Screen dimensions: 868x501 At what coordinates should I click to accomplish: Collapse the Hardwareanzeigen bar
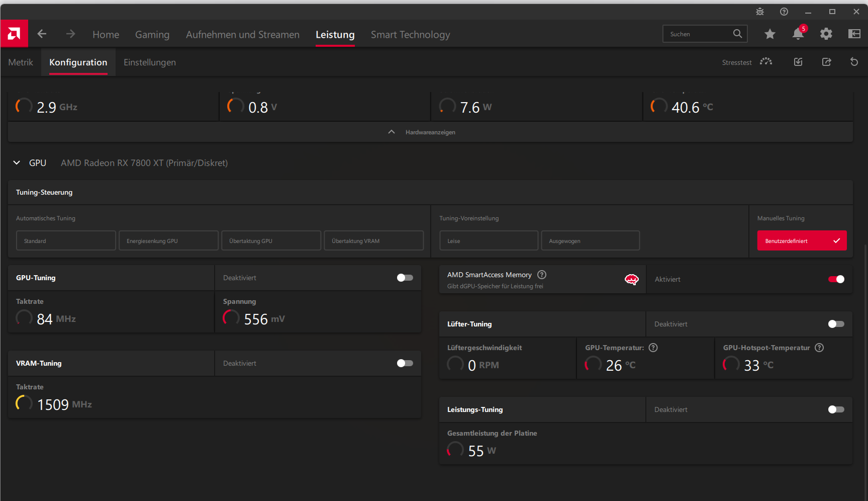tap(430, 132)
